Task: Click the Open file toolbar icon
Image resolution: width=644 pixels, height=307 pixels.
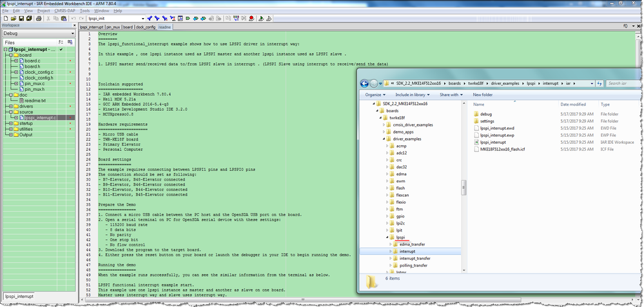Action: pos(13,19)
